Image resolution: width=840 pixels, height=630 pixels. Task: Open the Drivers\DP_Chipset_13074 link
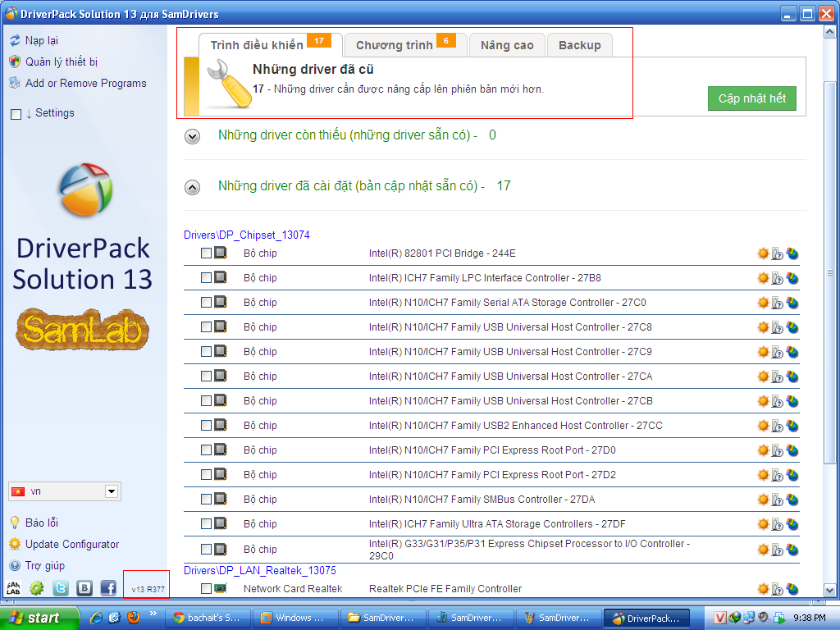[246, 235]
